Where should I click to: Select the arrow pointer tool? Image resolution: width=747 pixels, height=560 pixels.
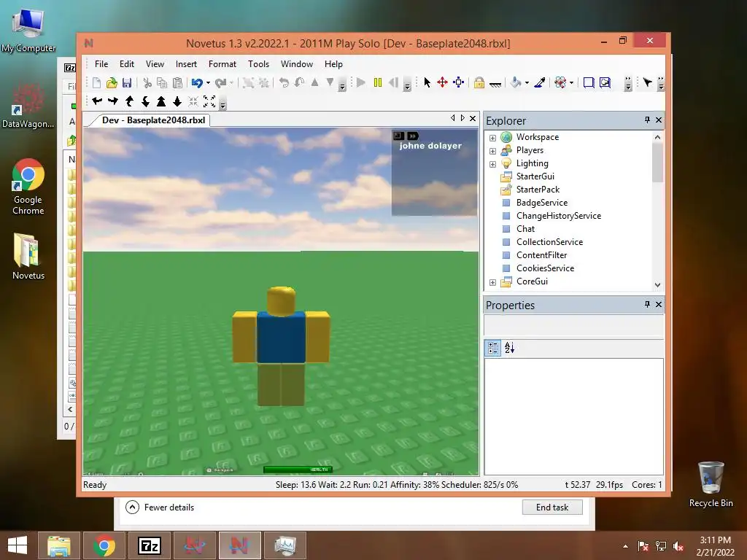coord(427,83)
